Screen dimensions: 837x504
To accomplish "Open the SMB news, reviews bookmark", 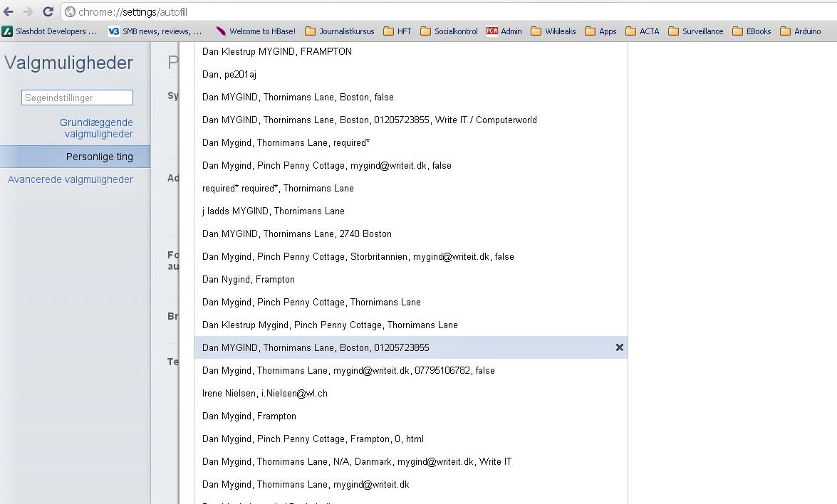I will [x=155, y=31].
